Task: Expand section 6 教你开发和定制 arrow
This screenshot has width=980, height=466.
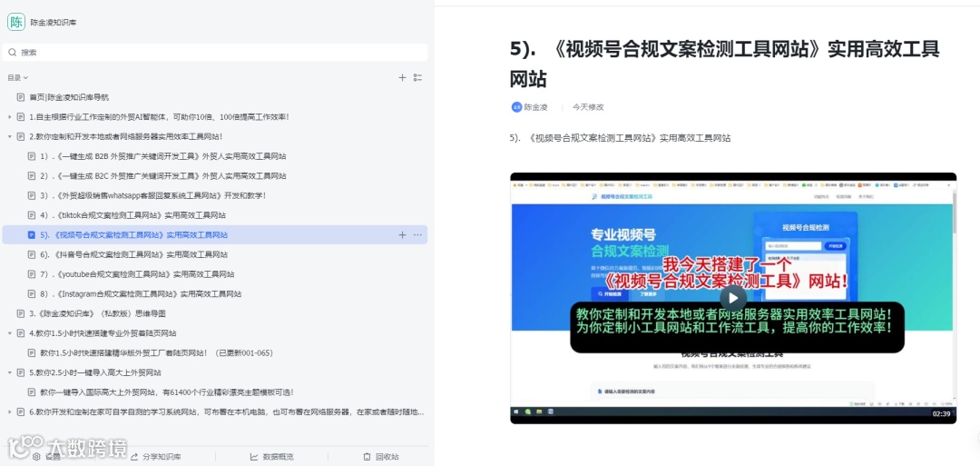Action: point(9,412)
